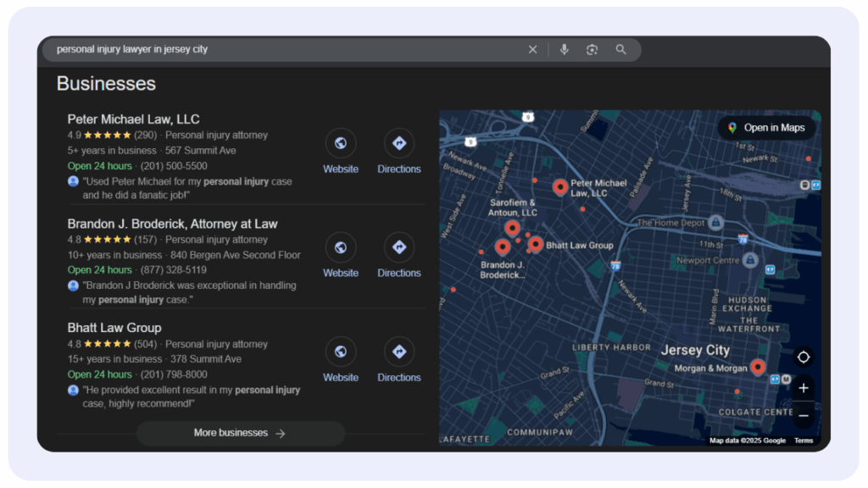Click address 567 Summit Ave
868x488 pixels.
[x=200, y=151]
